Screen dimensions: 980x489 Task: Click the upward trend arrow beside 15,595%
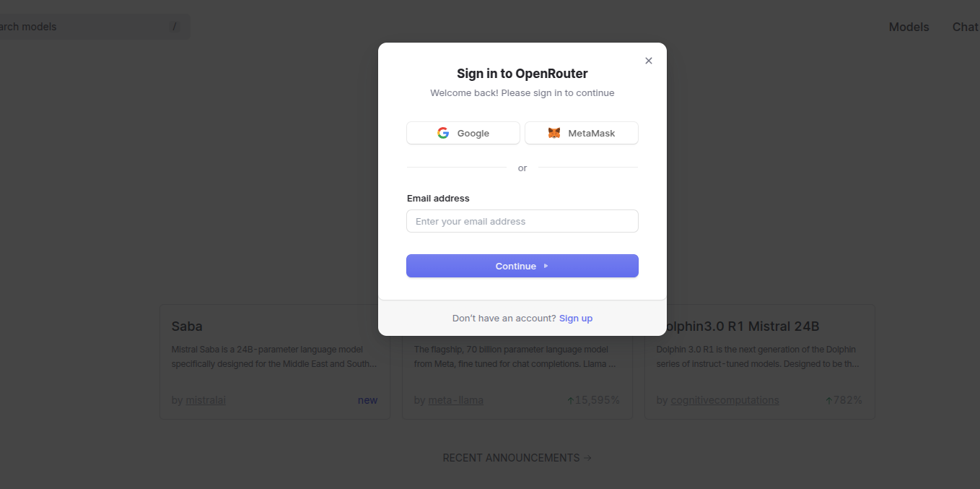click(569, 399)
